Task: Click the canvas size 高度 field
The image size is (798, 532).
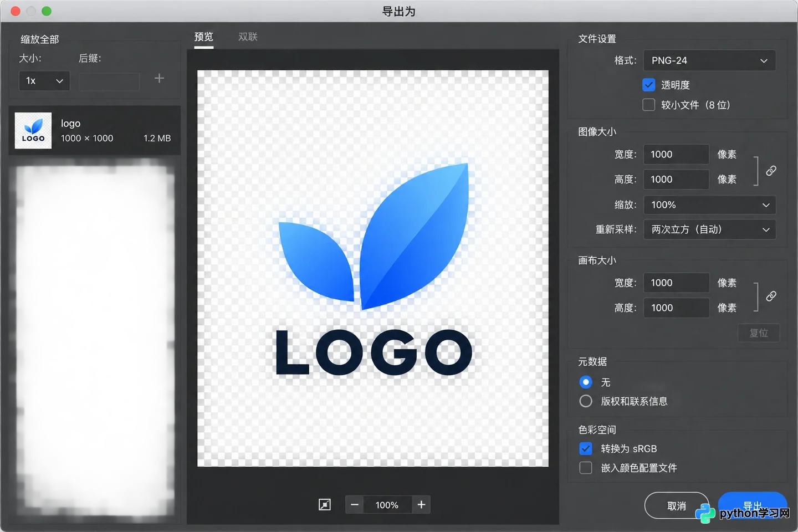Action: (x=676, y=308)
